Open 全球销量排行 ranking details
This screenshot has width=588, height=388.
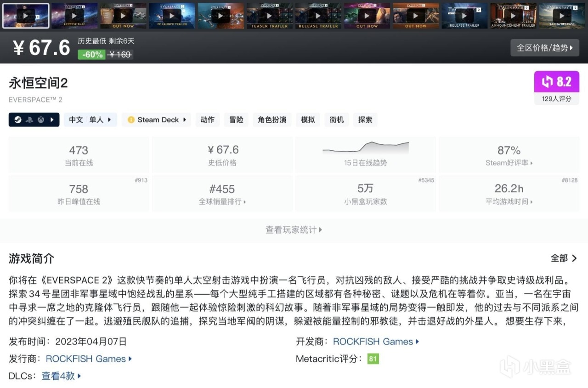(x=222, y=201)
